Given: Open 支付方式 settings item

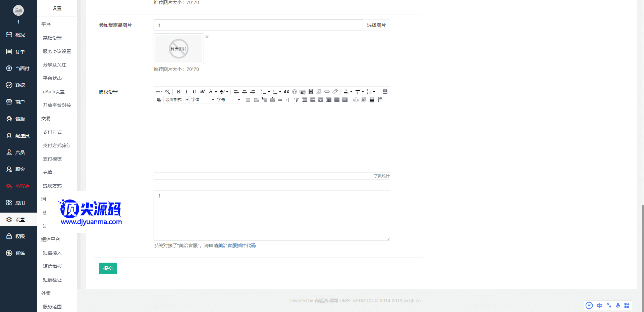Looking at the screenshot, I should click(52, 132).
